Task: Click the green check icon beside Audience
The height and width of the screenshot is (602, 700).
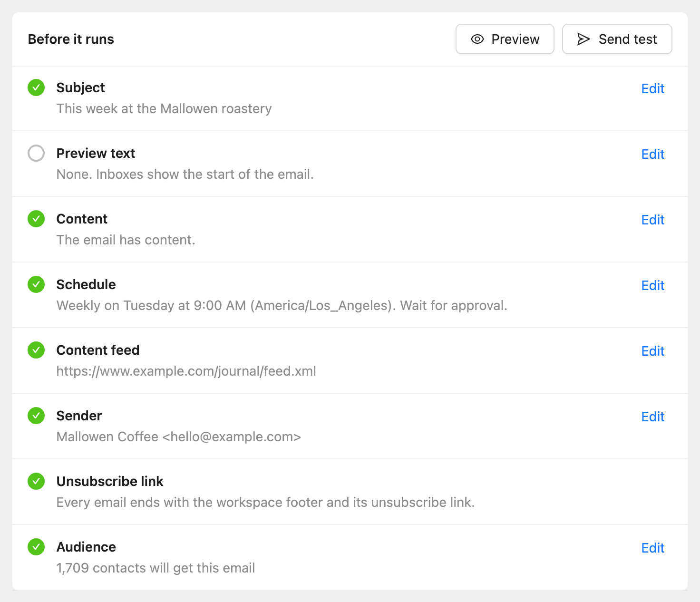Action: (36, 547)
